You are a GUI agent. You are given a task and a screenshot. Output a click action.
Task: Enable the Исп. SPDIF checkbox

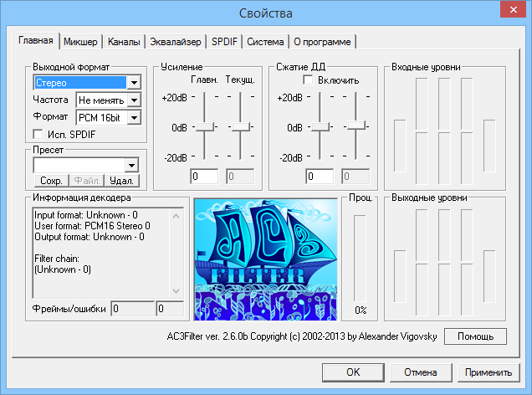click(x=38, y=134)
